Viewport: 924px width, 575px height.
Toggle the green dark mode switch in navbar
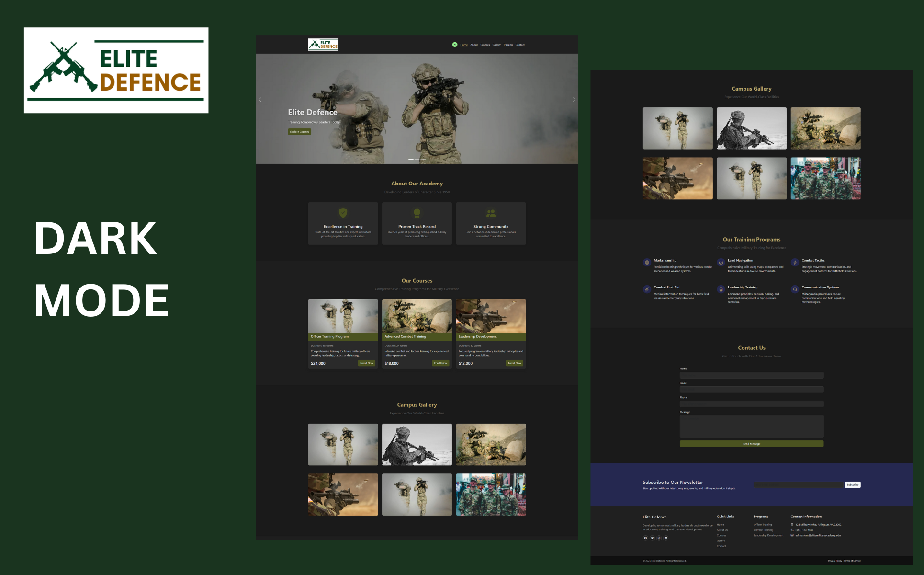[455, 45]
